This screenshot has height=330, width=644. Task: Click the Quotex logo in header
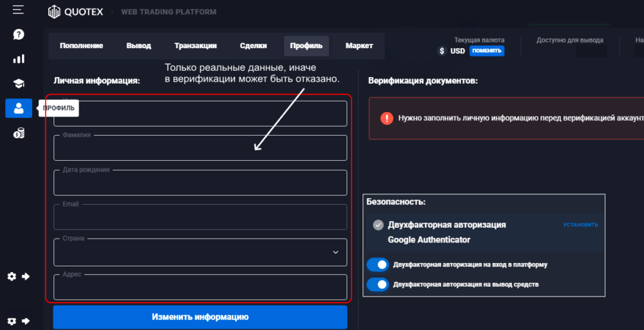click(71, 12)
